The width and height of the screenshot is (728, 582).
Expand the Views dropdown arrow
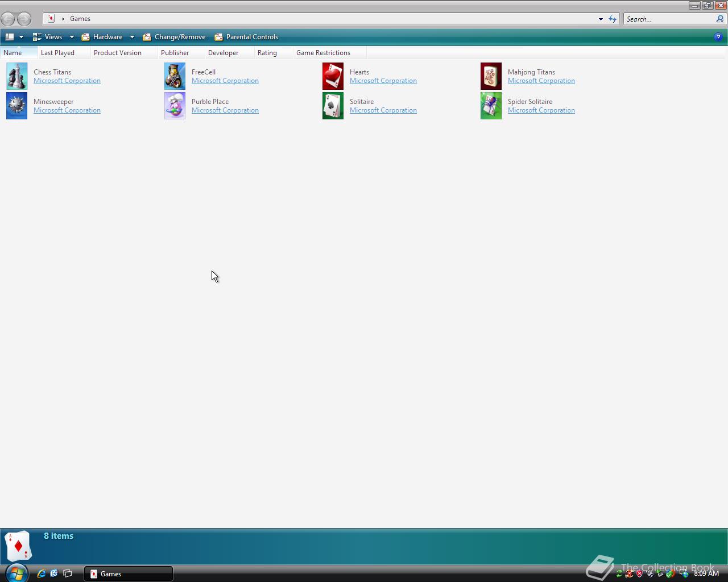[72, 37]
